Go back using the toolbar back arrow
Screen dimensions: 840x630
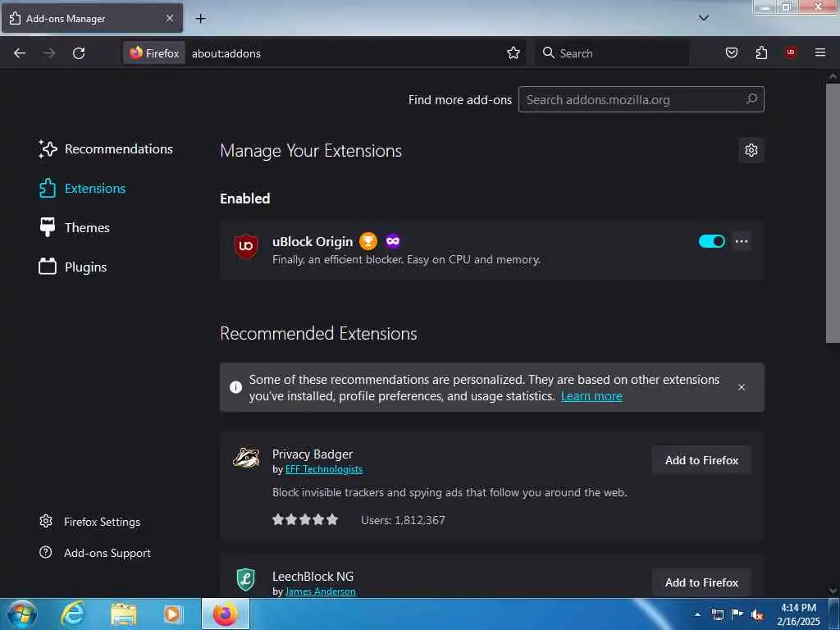click(x=20, y=53)
